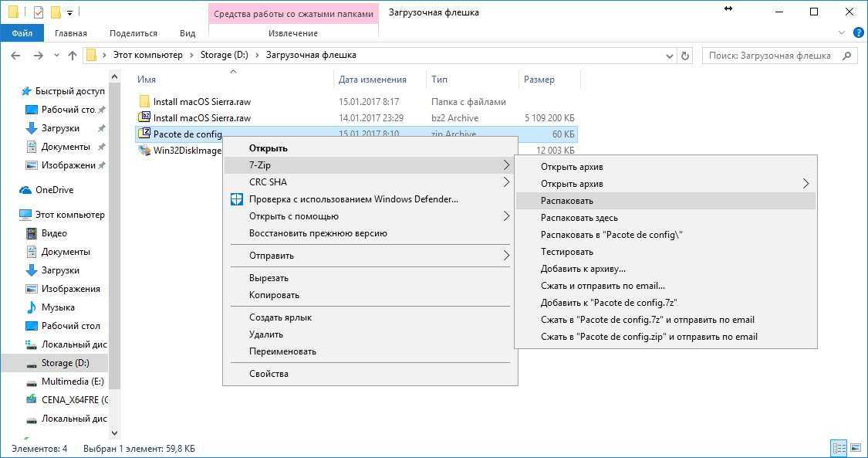Sort files by the Размер column header
The image size is (868, 458).
pos(539,80)
